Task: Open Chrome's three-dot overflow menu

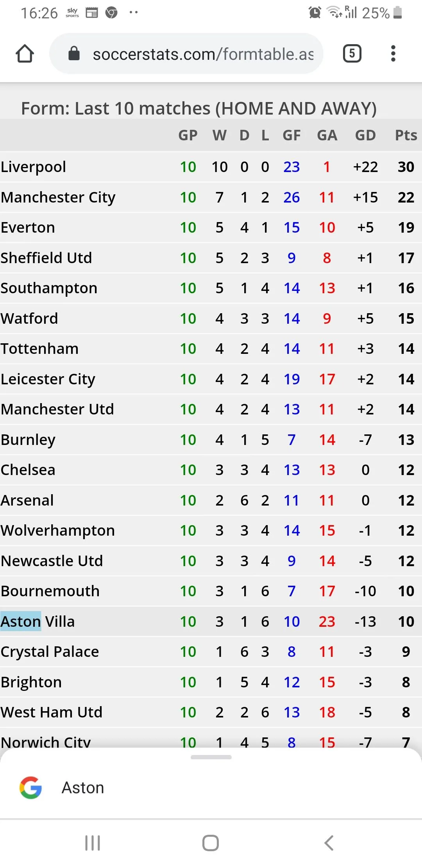Action: [x=393, y=54]
